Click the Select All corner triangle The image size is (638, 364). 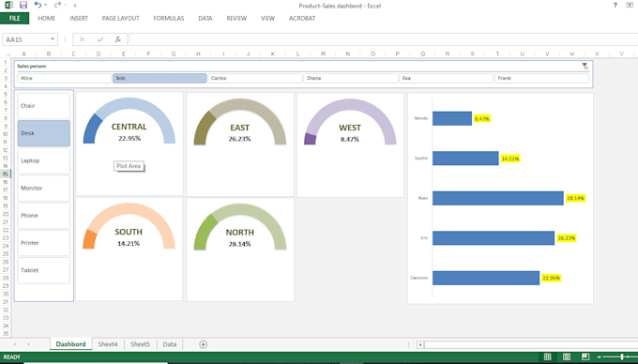coord(7,54)
